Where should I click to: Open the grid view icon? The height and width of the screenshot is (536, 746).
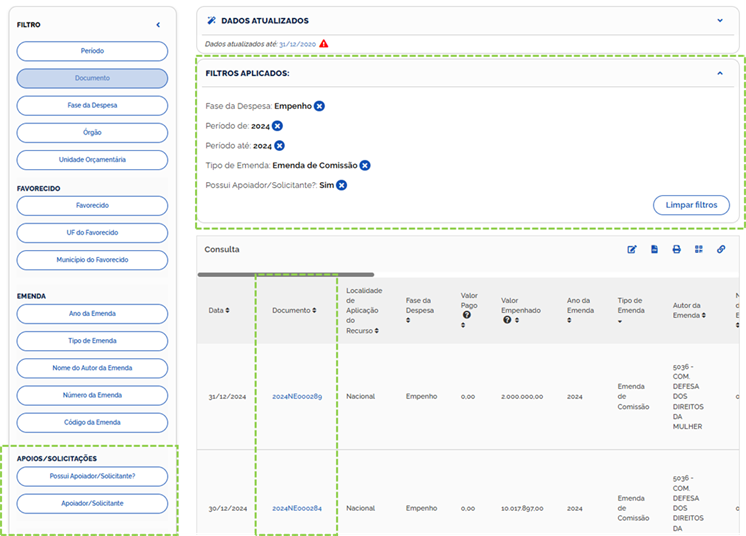coord(699,249)
